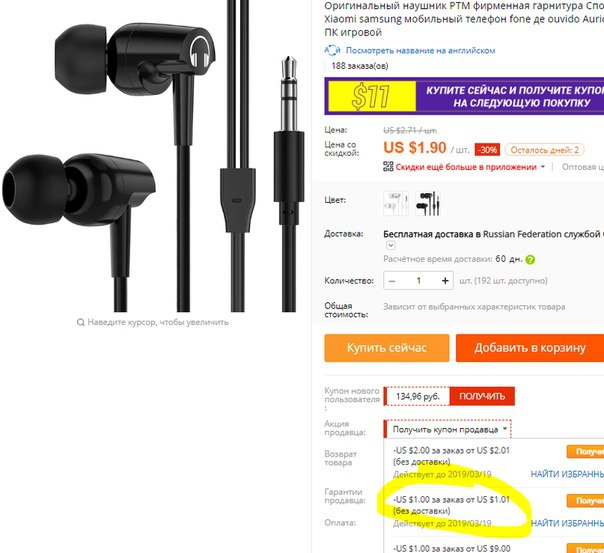Viewport: 604px width, 553px height.
Task: Click the green help icon next to delivery time
Action: (530, 260)
